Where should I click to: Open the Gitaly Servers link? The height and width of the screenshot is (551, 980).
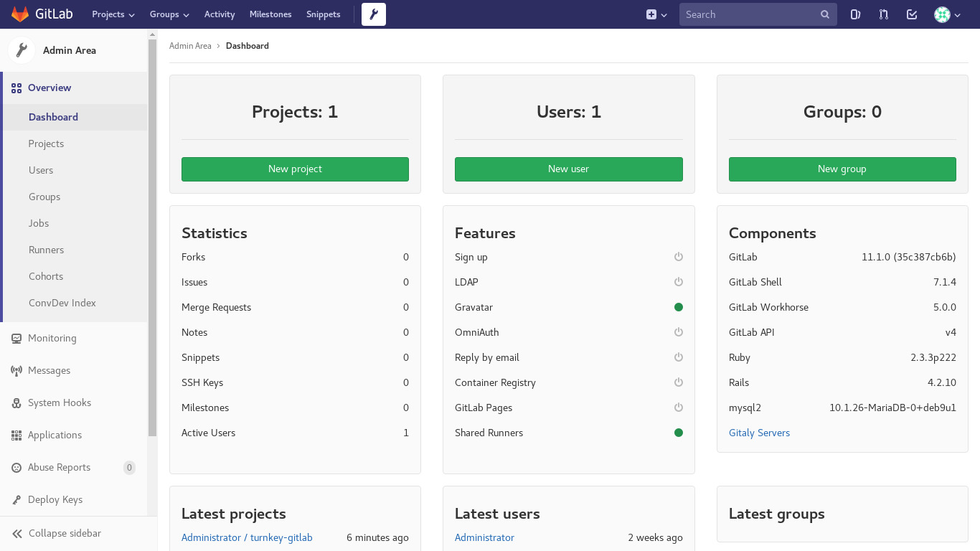click(759, 433)
